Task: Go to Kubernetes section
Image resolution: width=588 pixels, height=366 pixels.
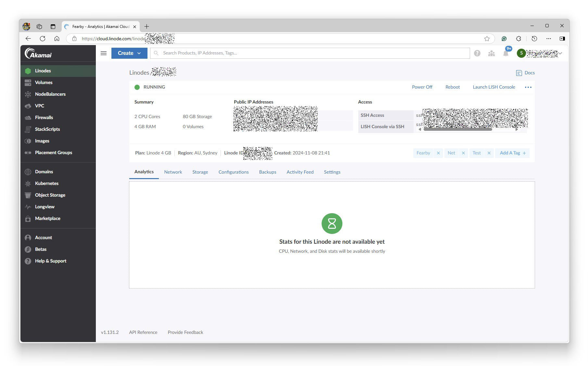Action: 58,183
